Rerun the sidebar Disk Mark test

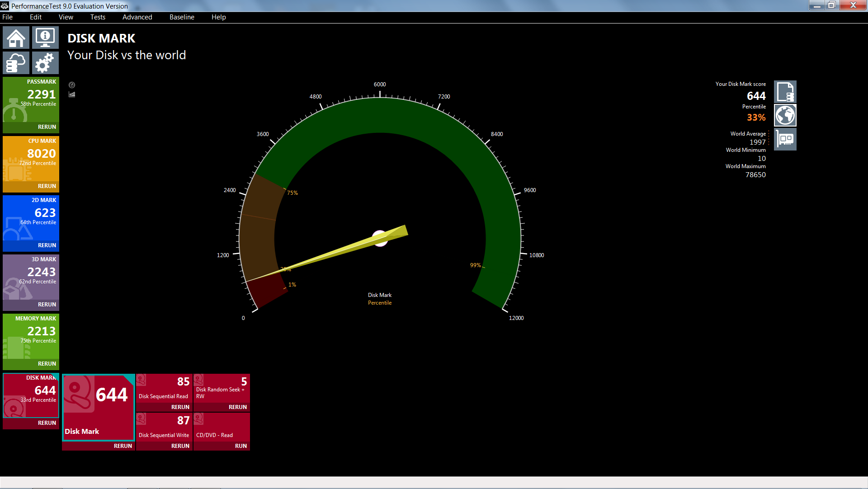[47, 423]
